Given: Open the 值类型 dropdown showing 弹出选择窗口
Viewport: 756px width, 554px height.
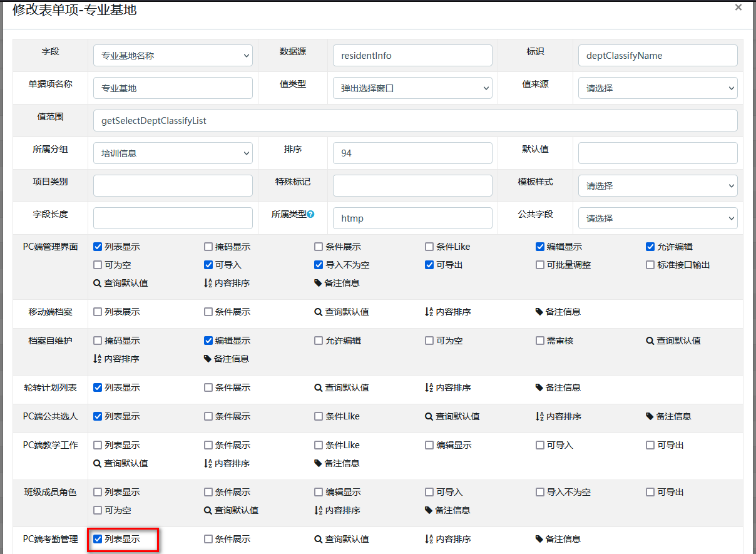Looking at the screenshot, I should [x=412, y=88].
